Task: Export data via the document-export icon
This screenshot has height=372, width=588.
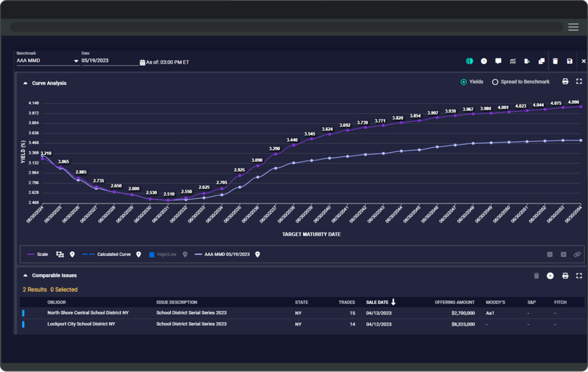Action: point(527,60)
